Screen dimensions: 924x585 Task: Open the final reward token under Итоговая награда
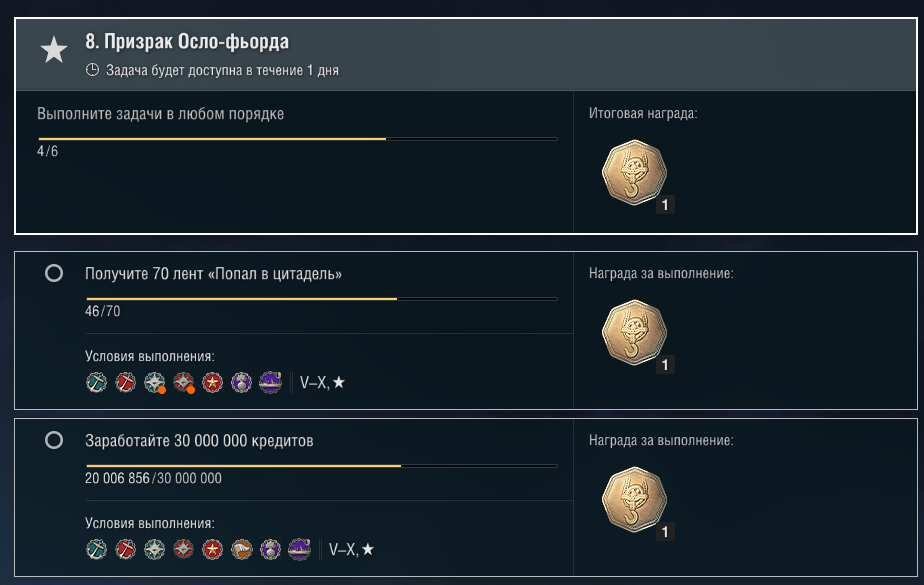[635, 173]
